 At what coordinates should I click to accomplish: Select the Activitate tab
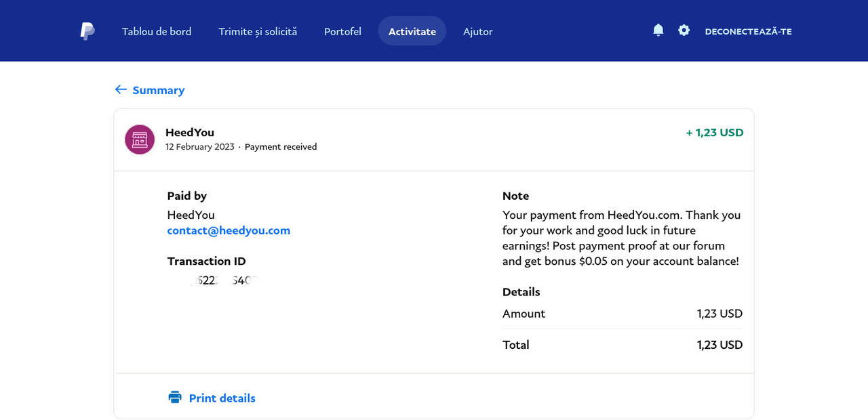[x=412, y=31]
